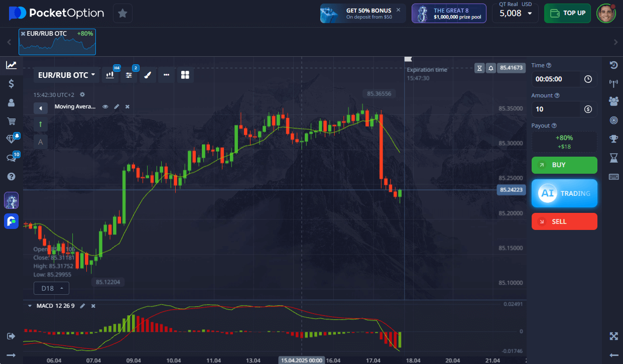The image size is (623, 364).
Task: Open the indicators list button
Action: [129, 75]
